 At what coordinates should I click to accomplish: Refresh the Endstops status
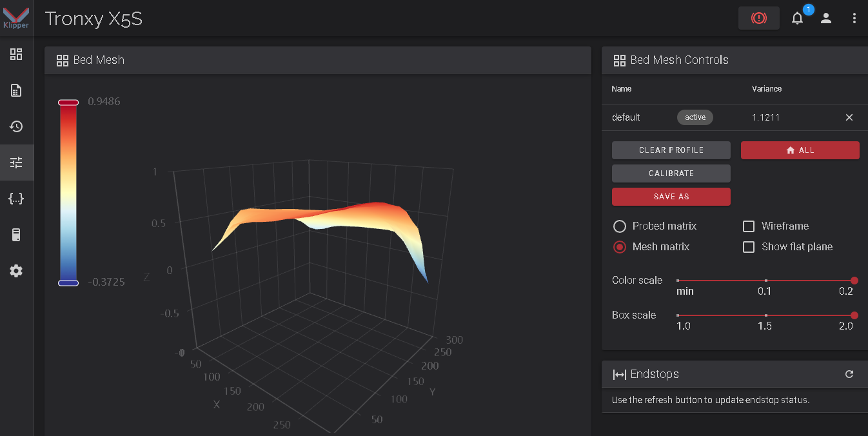coord(849,374)
